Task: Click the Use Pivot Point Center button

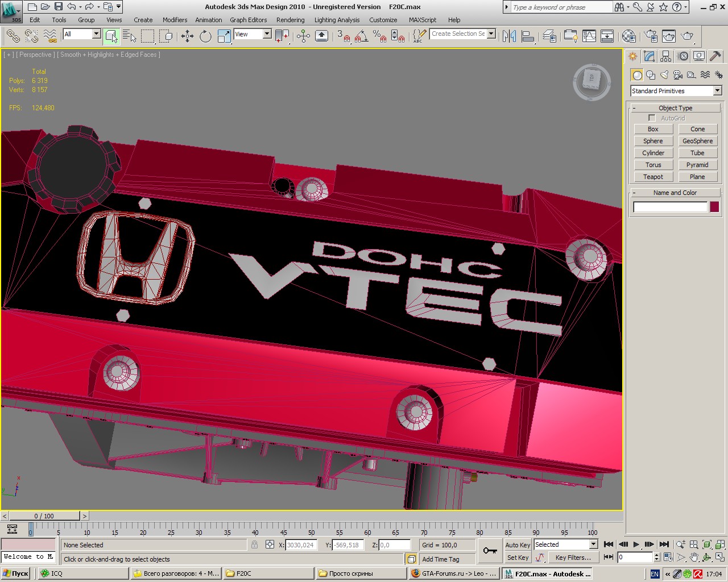Action: [x=282, y=36]
